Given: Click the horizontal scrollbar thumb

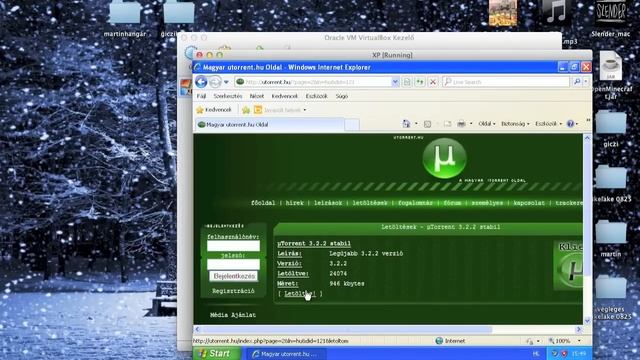Looking at the screenshot, I should tap(347, 329).
